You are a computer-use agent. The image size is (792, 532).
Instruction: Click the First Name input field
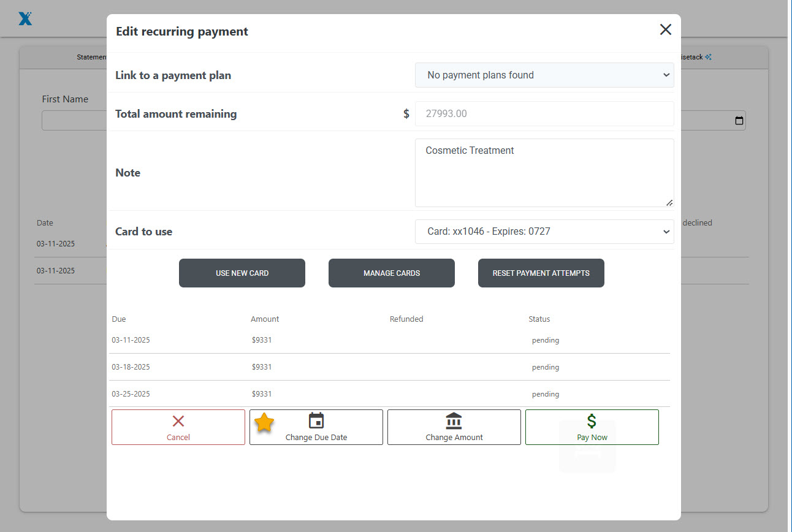tap(74, 121)
